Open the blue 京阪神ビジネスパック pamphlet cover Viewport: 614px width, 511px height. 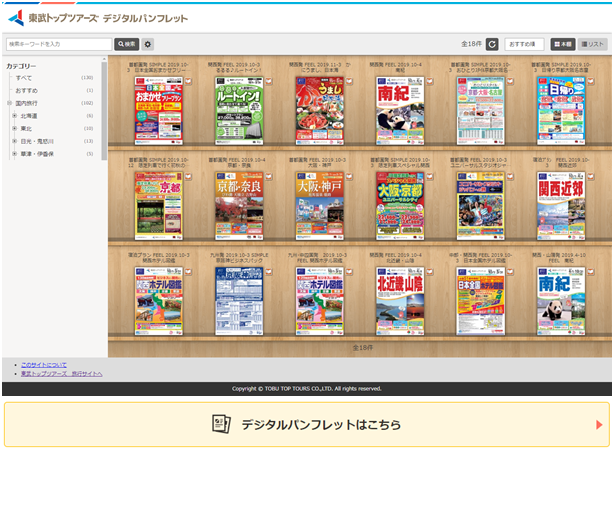[x=239, y=301]
